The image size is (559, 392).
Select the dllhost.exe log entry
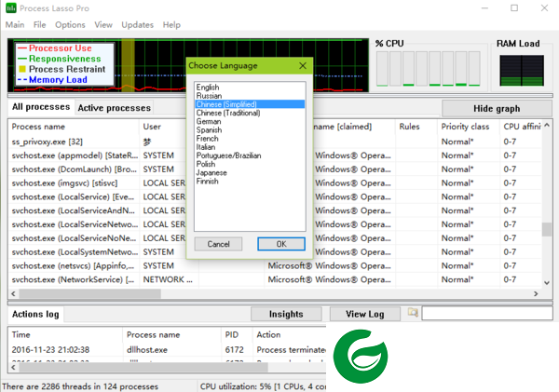[167, 349]
